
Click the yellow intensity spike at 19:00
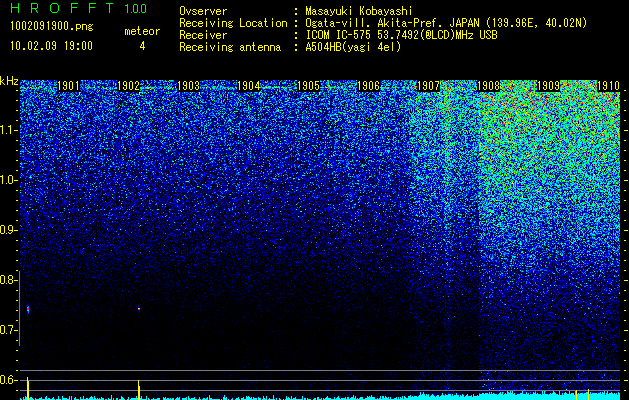point(28,388)
